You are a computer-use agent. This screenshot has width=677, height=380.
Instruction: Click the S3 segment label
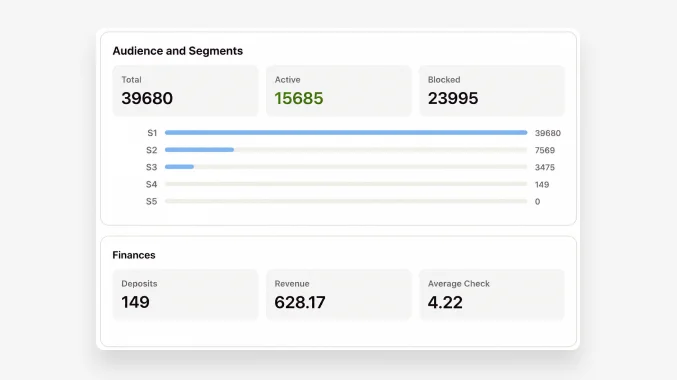point(152,167)
